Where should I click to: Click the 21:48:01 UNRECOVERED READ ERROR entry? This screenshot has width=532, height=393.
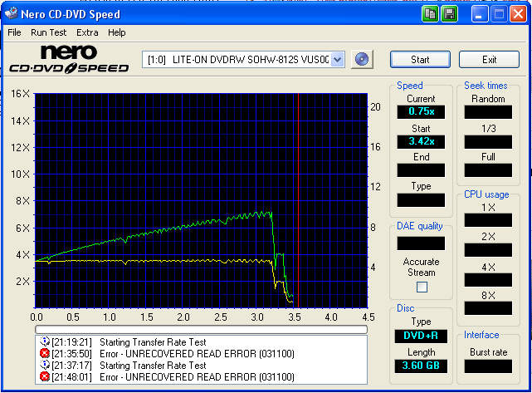pos(197,376)
